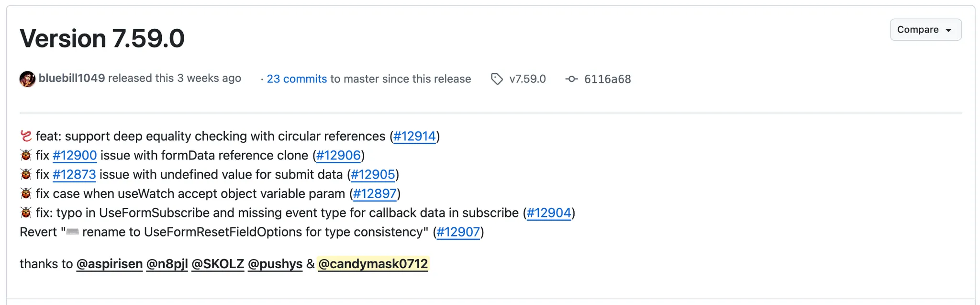
Task: Open commit hash 6116a68
Action: click(x=607, y=79)
